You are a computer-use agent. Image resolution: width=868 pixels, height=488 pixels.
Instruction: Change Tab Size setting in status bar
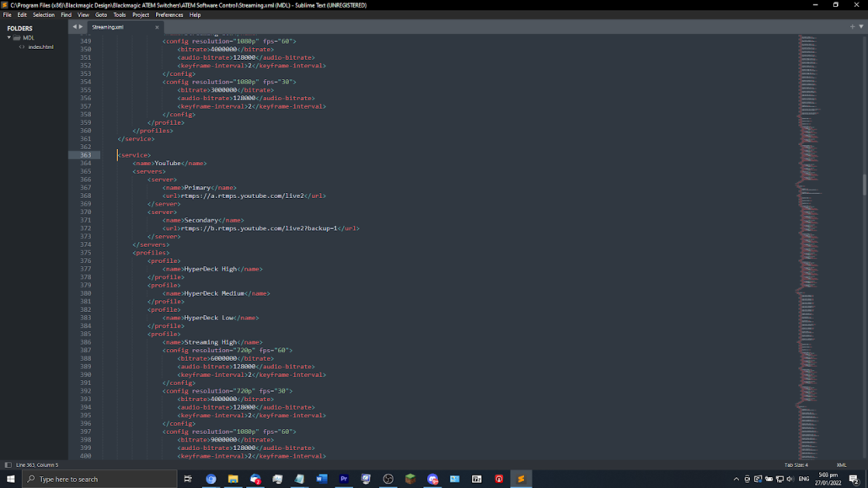click(796, 464)
